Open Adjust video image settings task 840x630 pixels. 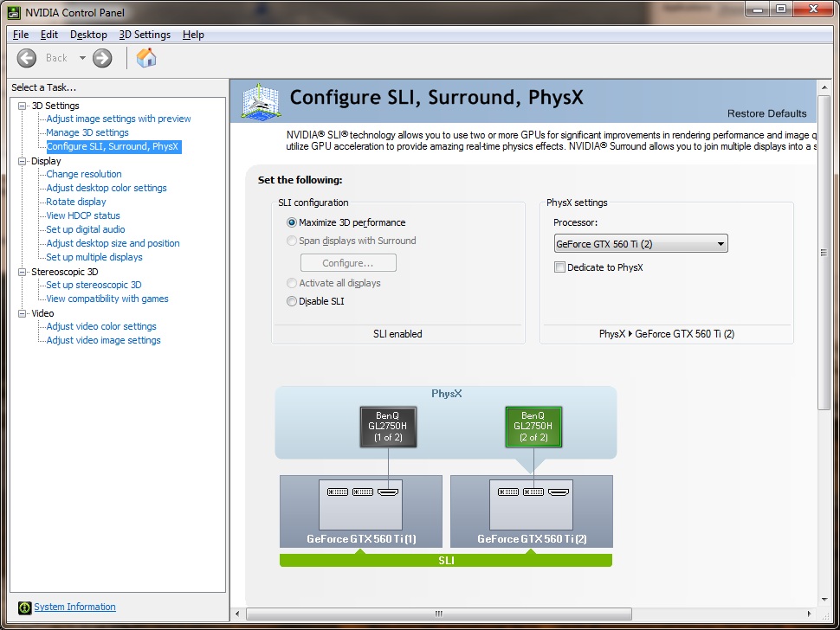(103, 340)
